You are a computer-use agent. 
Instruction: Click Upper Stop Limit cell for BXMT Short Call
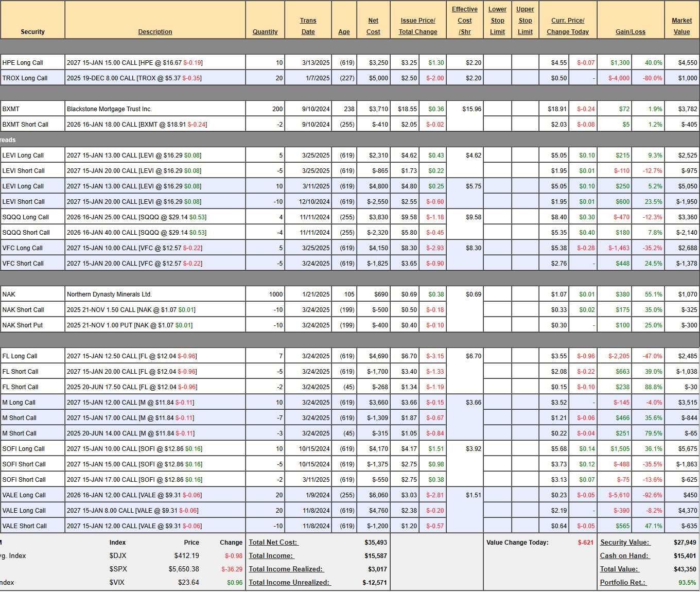point(525,125)
